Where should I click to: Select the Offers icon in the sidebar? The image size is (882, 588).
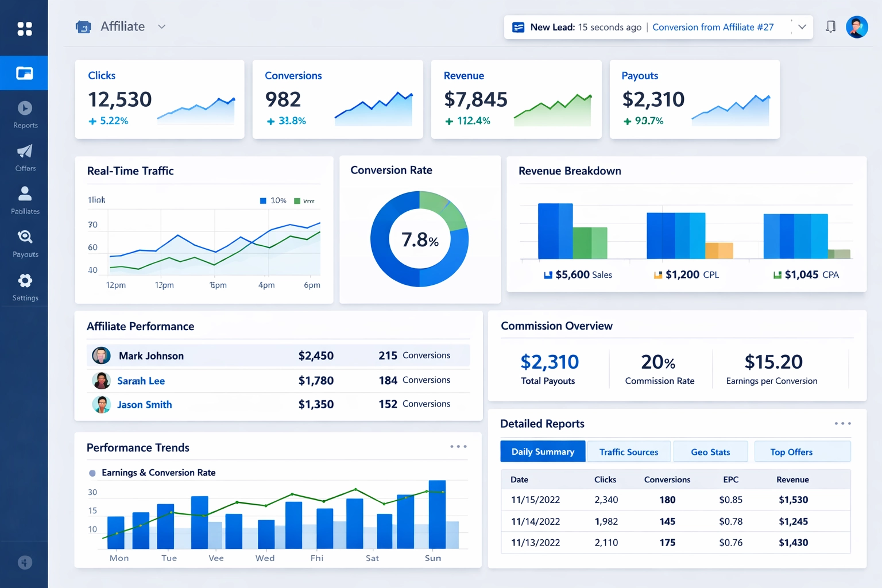pos(25,156)
